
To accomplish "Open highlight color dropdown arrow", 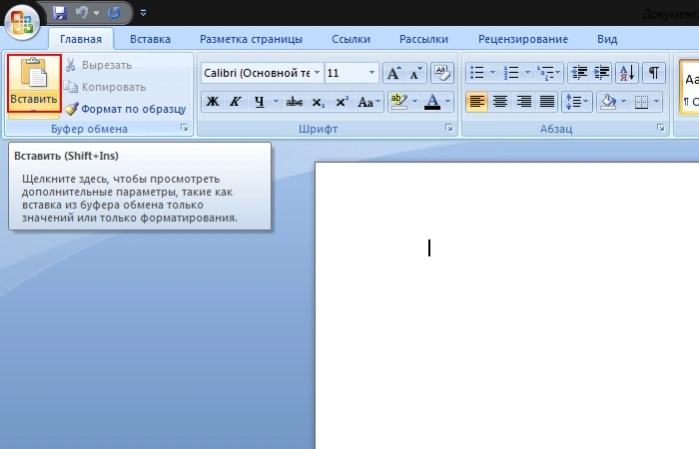I will [415, 102].
